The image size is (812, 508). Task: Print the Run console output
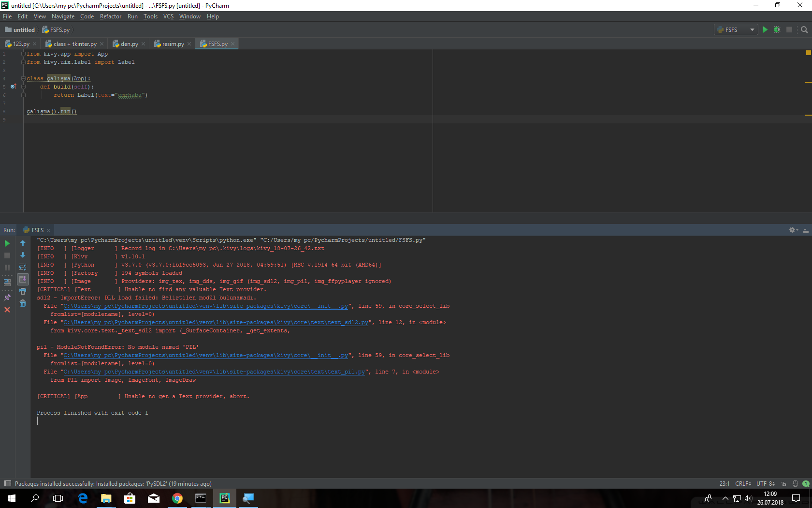point(23,291)
